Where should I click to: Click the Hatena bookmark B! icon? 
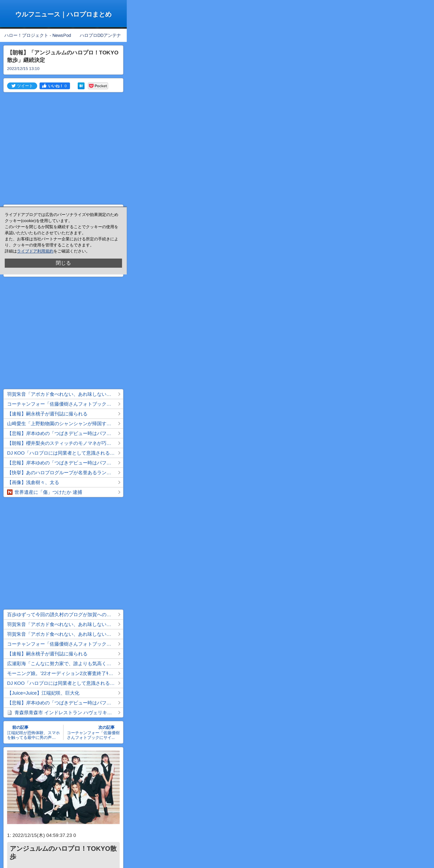pyautogui.click(x=81, y=86)
